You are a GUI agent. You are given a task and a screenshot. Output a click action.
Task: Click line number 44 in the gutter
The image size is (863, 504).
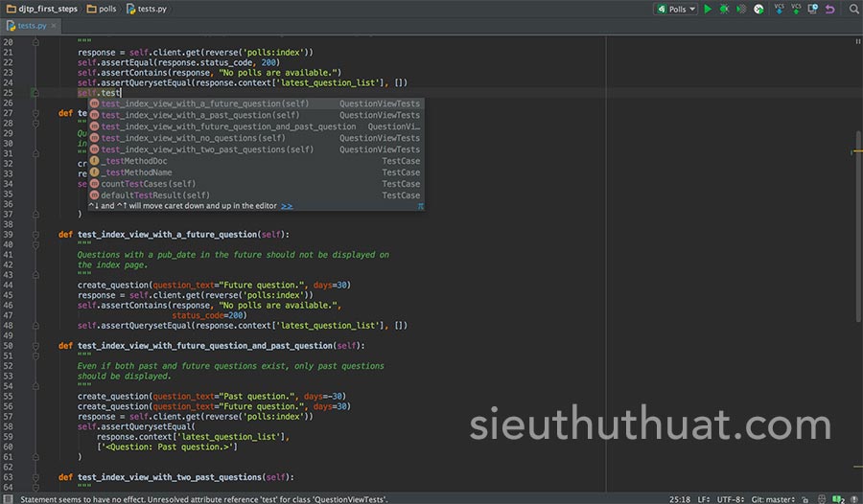(8, 285)
